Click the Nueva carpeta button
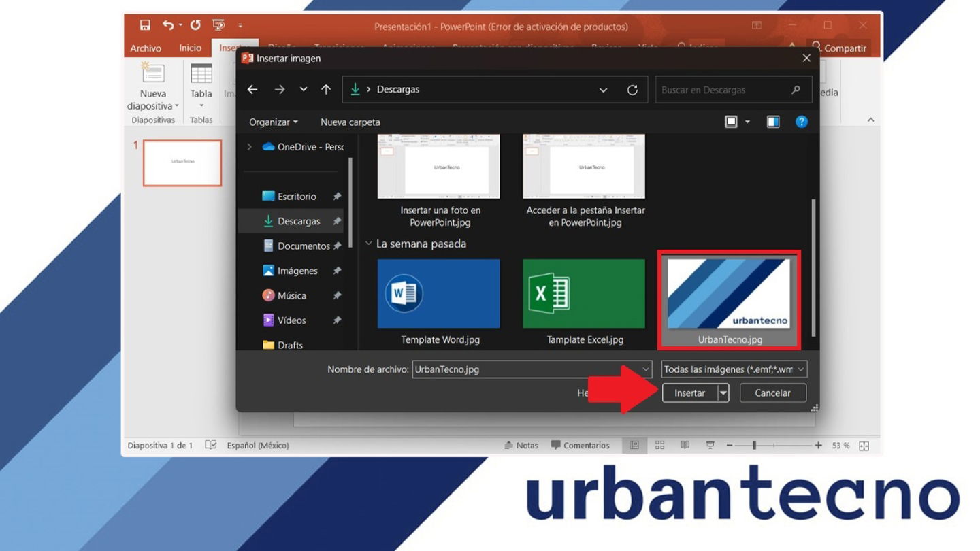Image resolution: width=980 pixels, height=551 pixels. tap(350, 122)
